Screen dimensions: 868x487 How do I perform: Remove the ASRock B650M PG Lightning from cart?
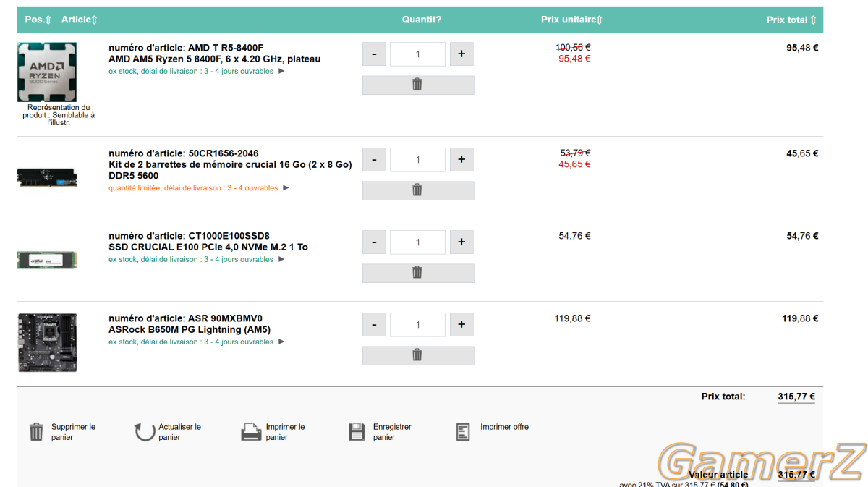pos(418,355)
